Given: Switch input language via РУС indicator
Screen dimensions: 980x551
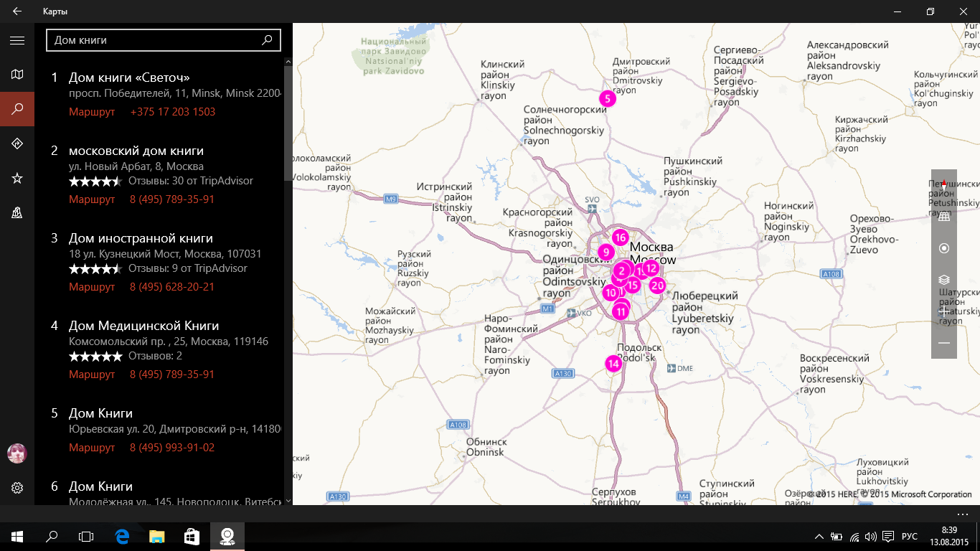Looking at the screenshot, I should 910,537.
